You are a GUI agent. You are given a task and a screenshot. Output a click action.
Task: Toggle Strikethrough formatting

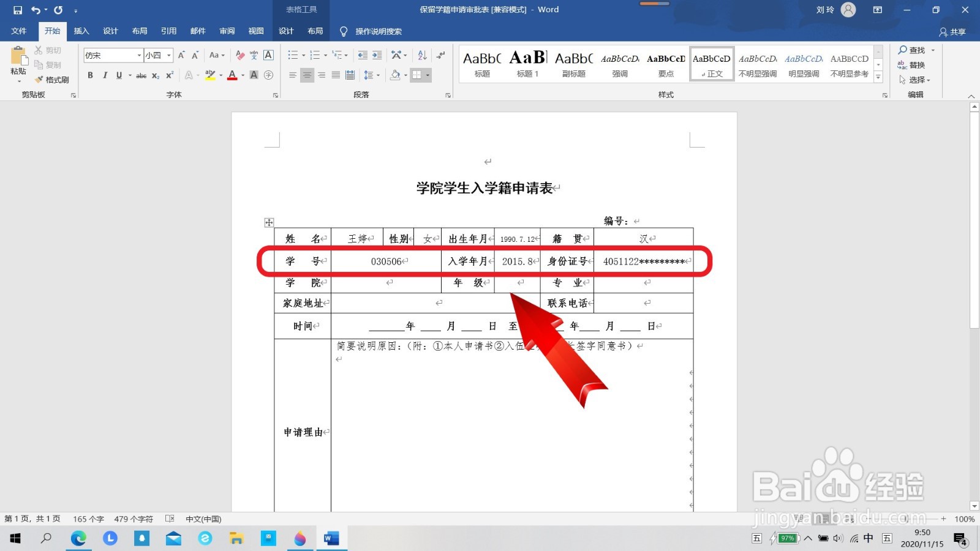click(x=141, y=75)
